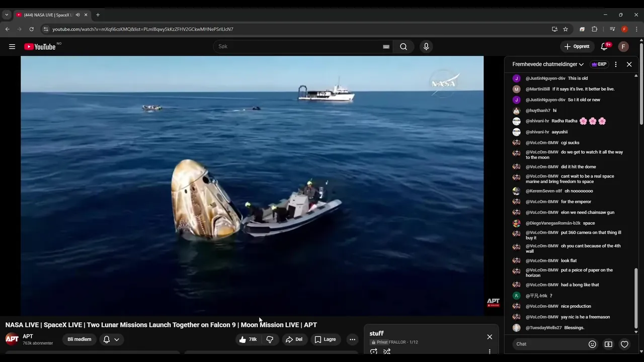This screenshot has height=362, width=644.
Task: Click the live chat panel scrollbar
Action: [636, 298]
